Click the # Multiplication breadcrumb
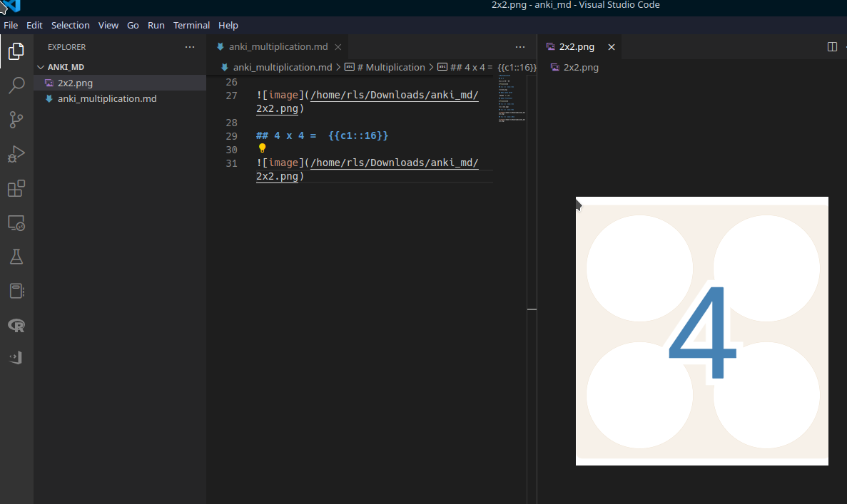This screenshot has height=504, width=847. click(390, 68)
